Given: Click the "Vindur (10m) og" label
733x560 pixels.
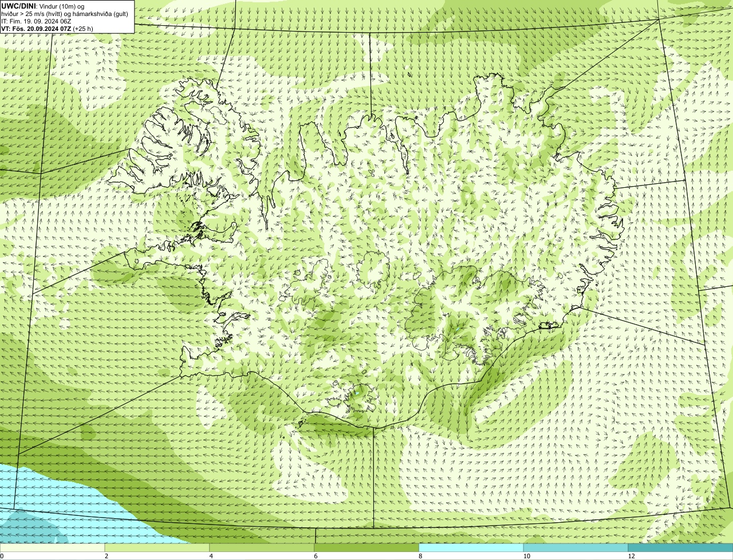Looking at the screenshot, I should point(62,6).
